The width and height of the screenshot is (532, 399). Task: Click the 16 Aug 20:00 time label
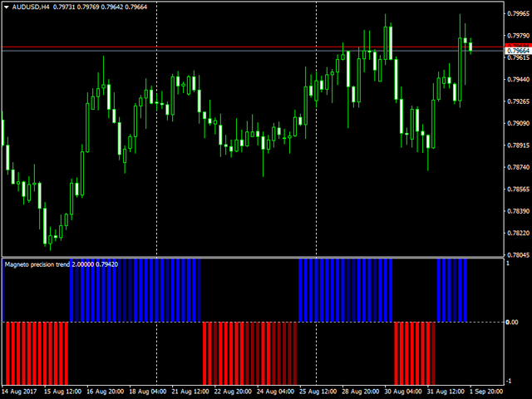pyautogui.click(x=106, y=392)
